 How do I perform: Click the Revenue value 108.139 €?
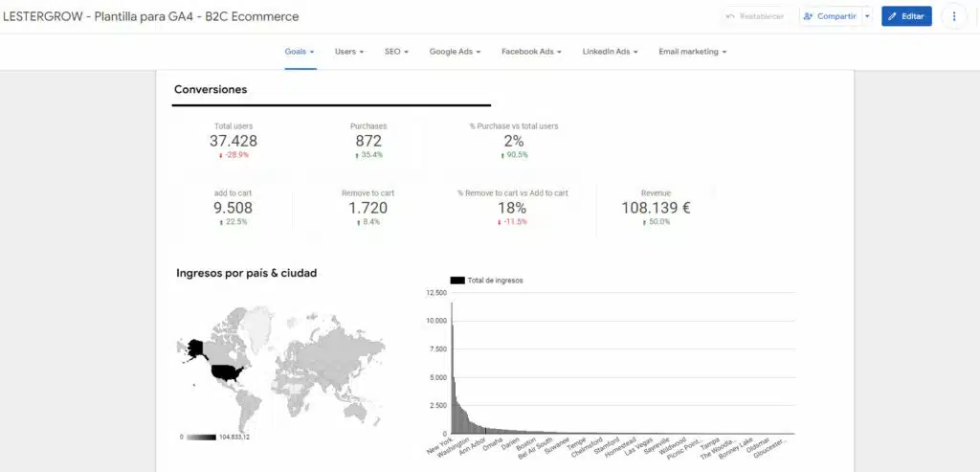coord(656,208)
